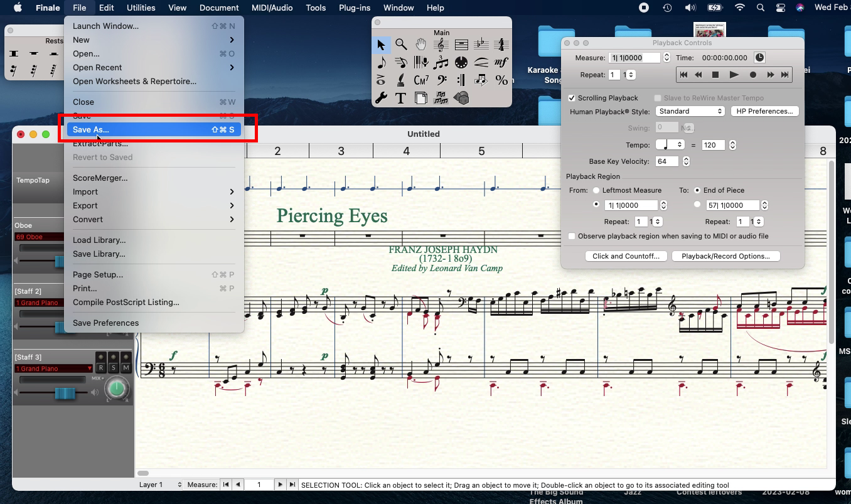Click the Tempo value field showing 120
851x504 pixels.
[x=714, y=144]
